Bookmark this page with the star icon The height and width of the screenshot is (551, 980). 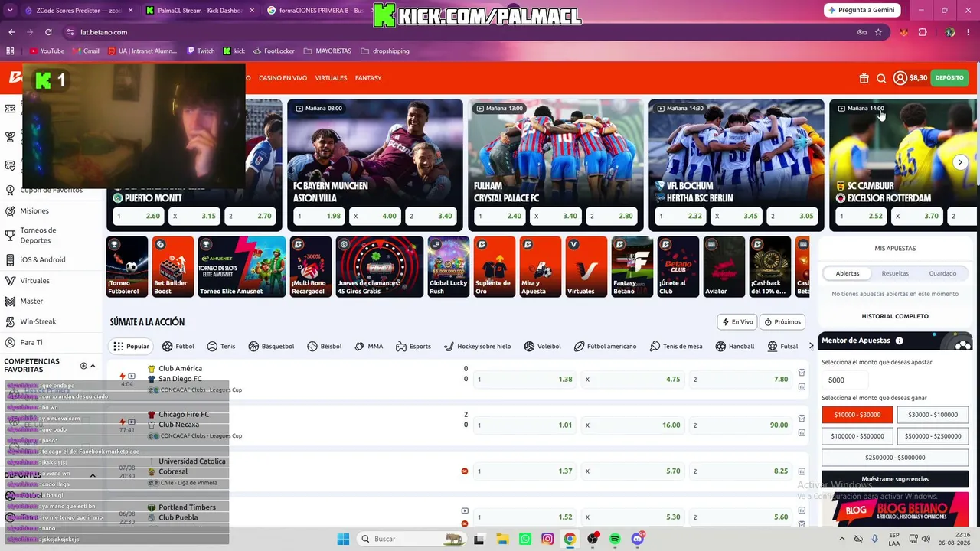coord(878,32)
